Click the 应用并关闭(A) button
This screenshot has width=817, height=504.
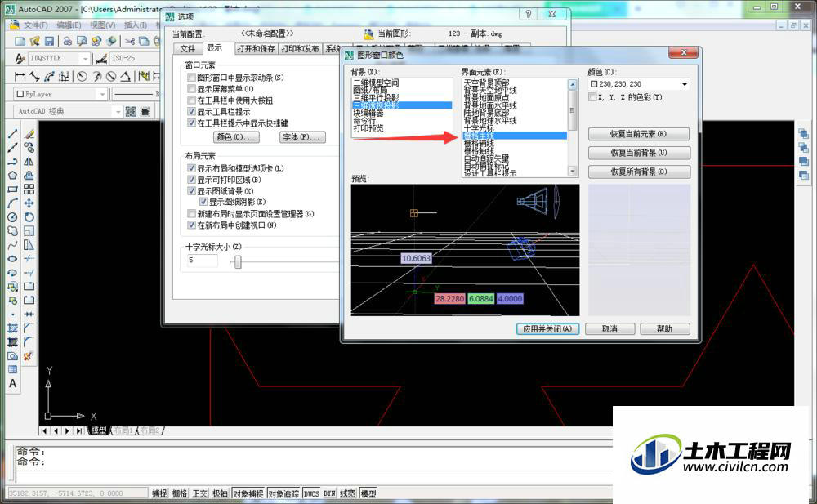coord(547,329)
